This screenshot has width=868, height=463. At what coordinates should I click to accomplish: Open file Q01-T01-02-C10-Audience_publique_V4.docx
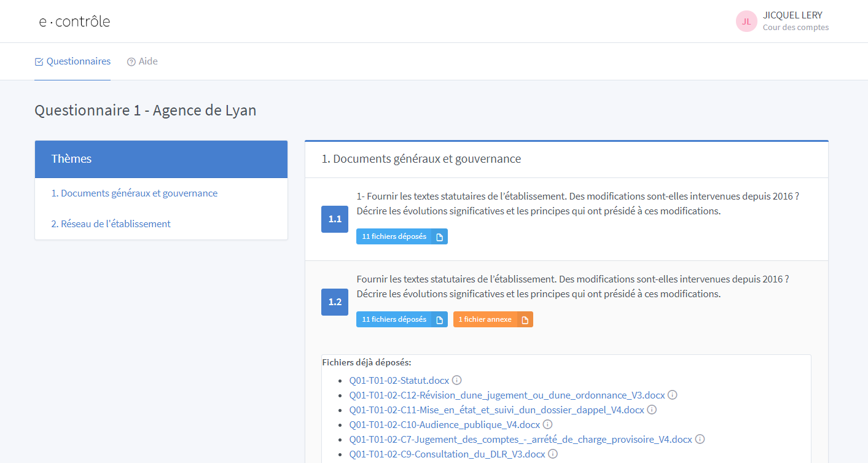pos(445,424)
